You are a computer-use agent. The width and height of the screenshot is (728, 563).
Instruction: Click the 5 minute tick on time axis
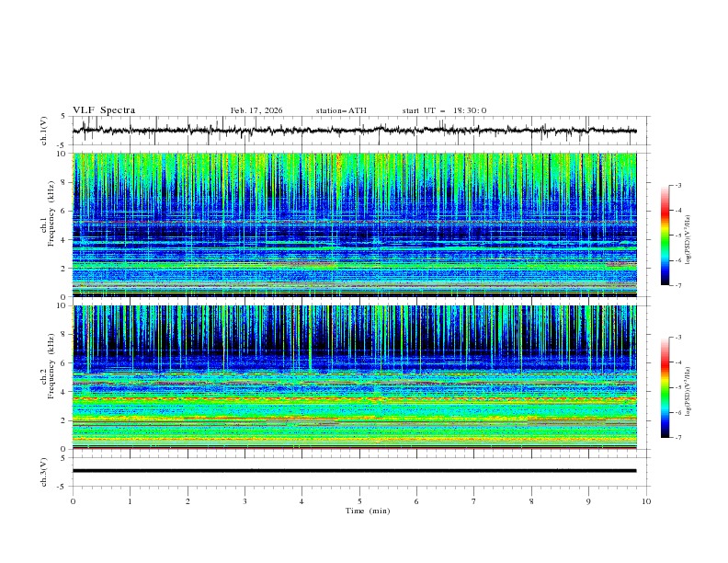(359, 501)
